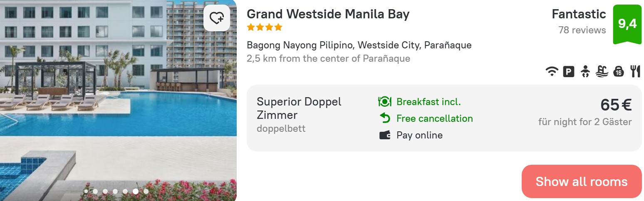Viewport: 644px width, 201px height.
Task: Click the Wi-Fi amenity icon
Action: (x=552, y=72)
